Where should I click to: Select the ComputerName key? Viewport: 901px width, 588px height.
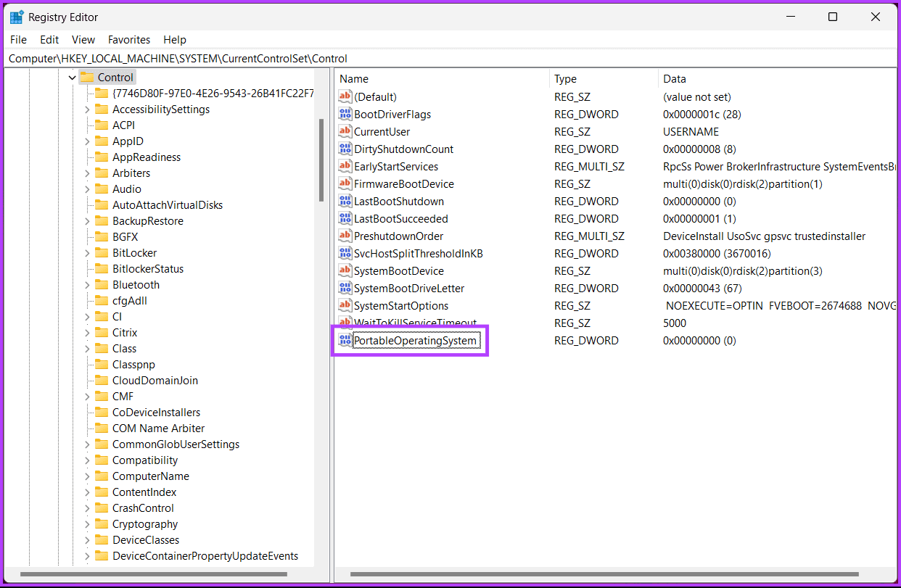[150, 476]
